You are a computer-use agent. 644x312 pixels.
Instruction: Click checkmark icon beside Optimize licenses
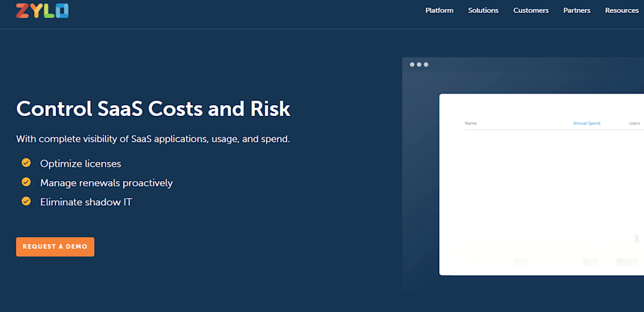[26, 163]
